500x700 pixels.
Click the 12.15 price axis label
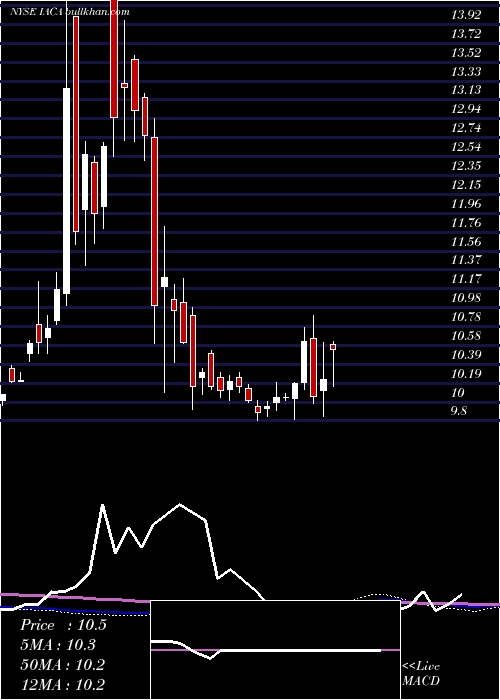click(466, 185)
